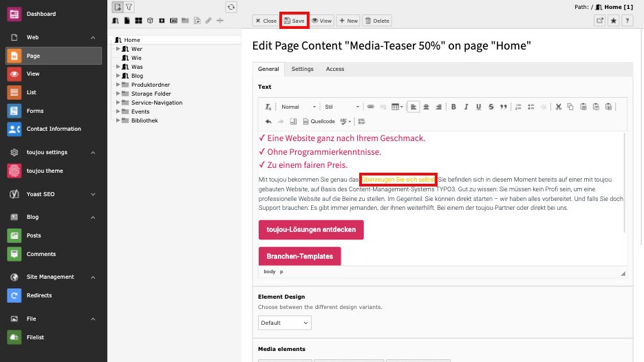Click the blockquote icon in the editor

[504, 107]
